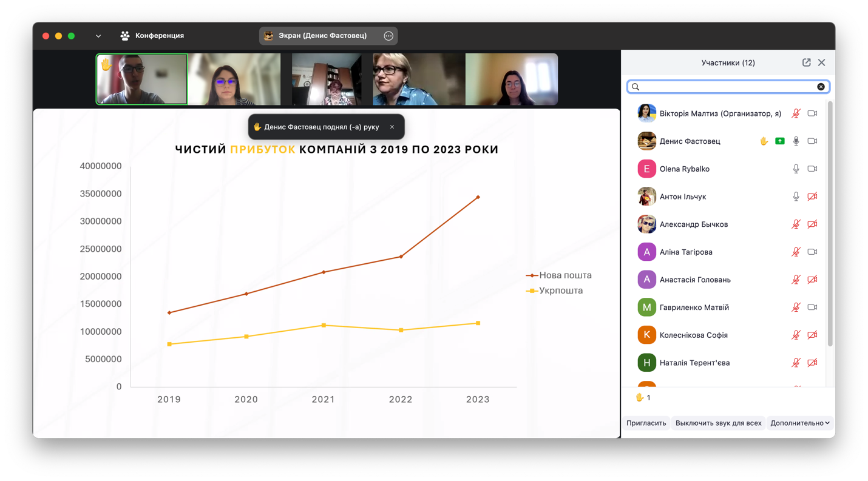Image resolution: width=868 pixels, height=481 pixels.
Task: Mute Денис Фастовец microphone
Action: 796,141
